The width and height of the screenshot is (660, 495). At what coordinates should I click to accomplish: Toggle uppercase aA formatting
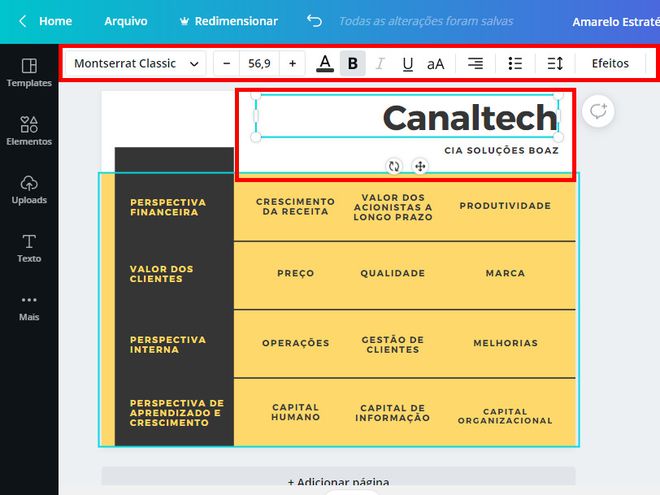point(435,64)
